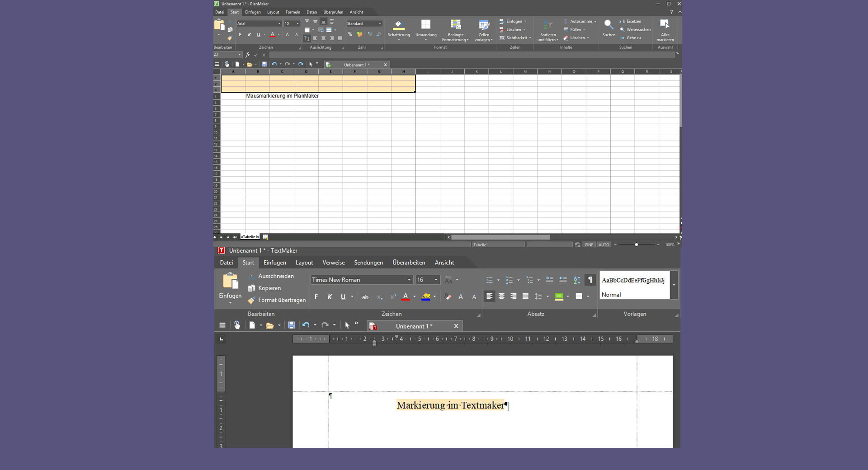
Task: Click Weitersuchen in PlanMaker
Action: pos(635,30)
